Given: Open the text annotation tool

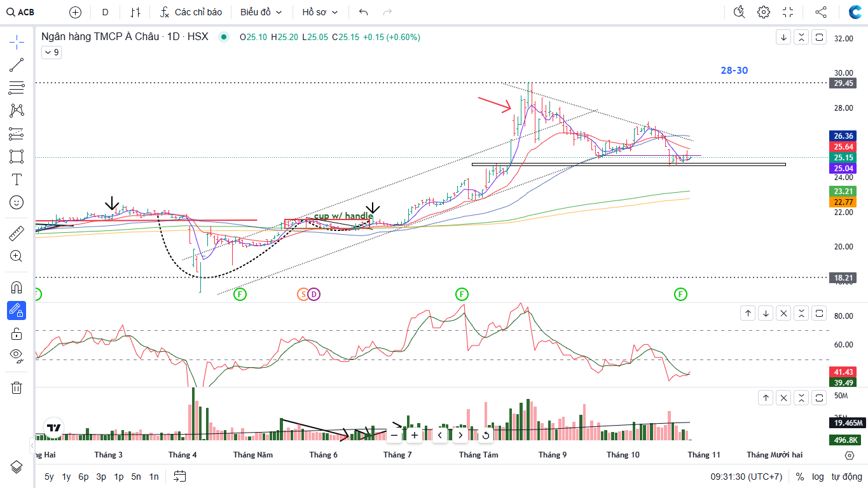Looking at the screenshot, I should click(17, 179).
